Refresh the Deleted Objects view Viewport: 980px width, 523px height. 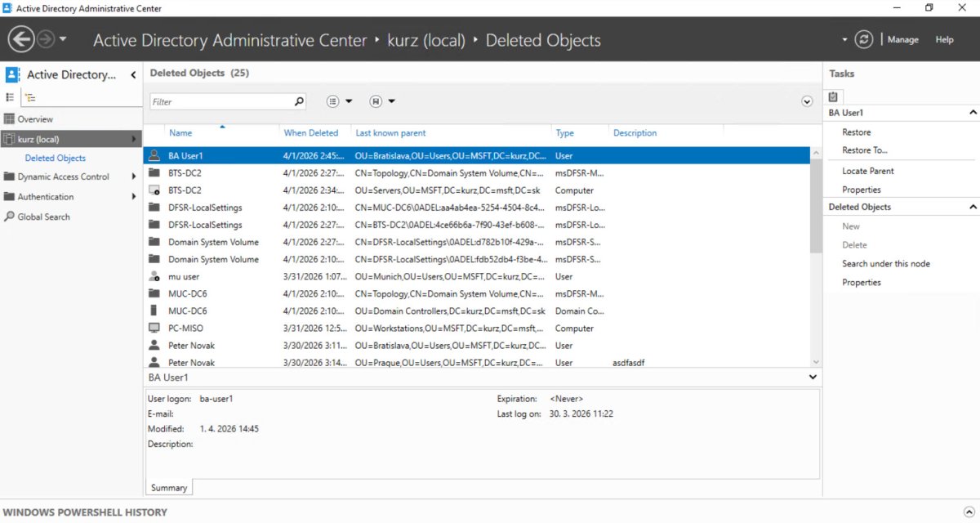pos(863,39)
